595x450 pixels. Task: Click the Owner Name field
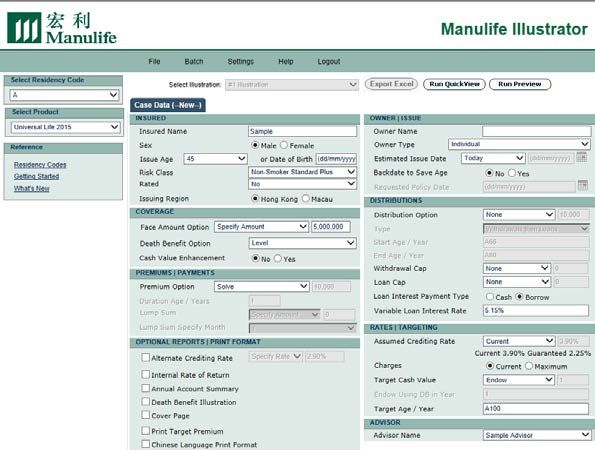(537, 131)
